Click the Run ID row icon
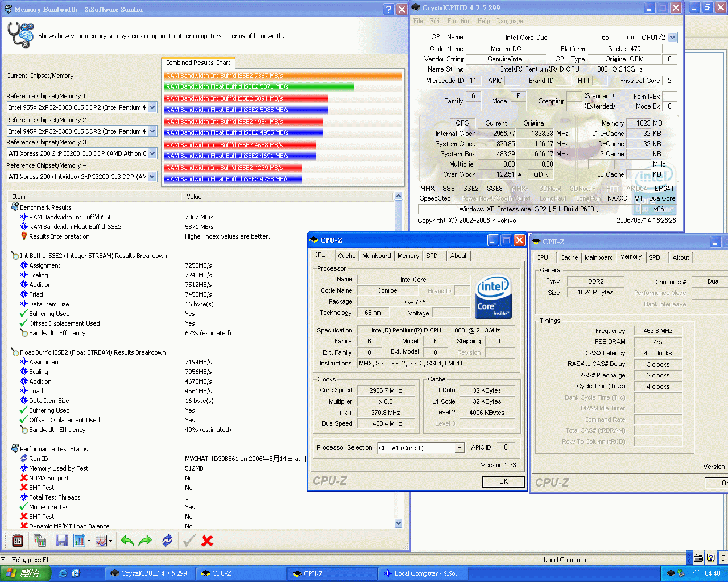Screen dimensions: 728x582 [x=24, y=459]
